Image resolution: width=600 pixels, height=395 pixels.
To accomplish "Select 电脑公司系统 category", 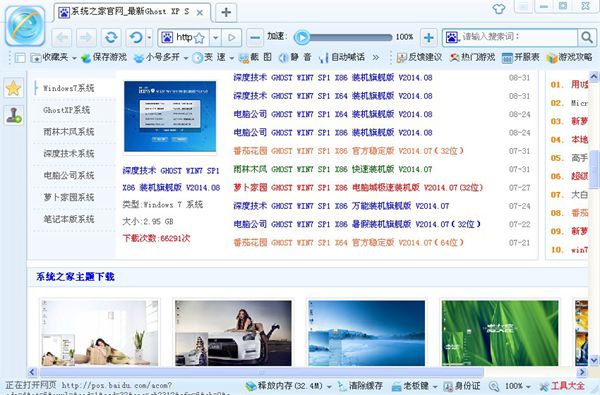I will tap(68, 175).
